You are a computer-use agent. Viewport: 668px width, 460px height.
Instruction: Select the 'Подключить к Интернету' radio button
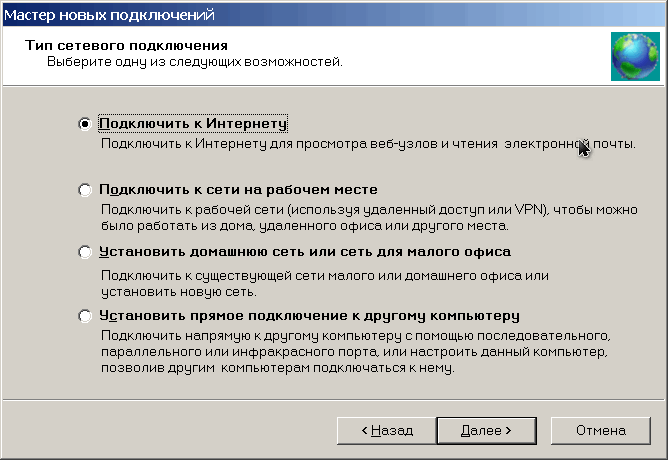tap(85, 124)
